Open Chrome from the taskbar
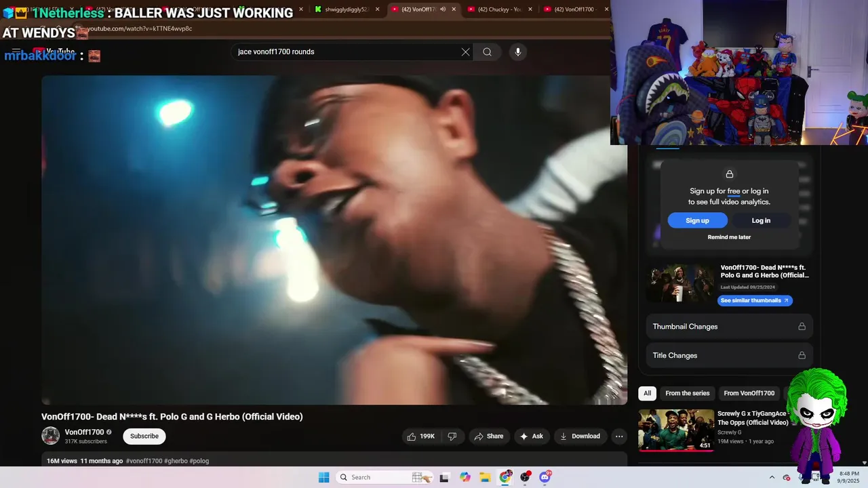 click(505, 477)
